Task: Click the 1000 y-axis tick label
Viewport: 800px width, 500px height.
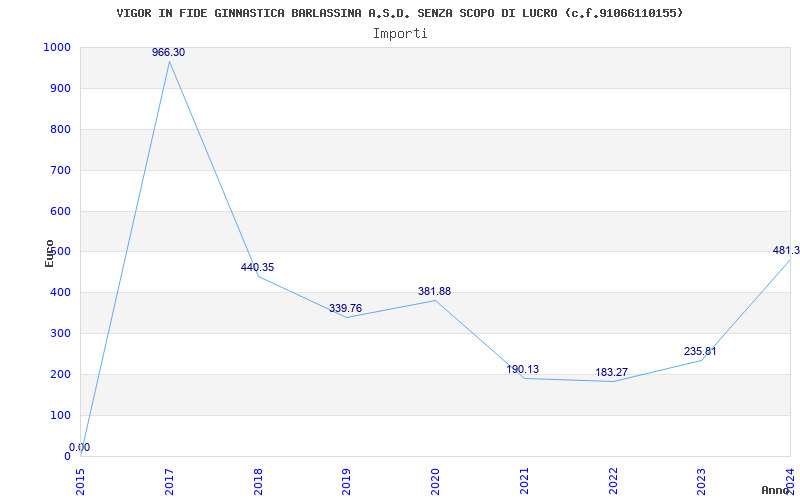Action: tap(57, 47)
